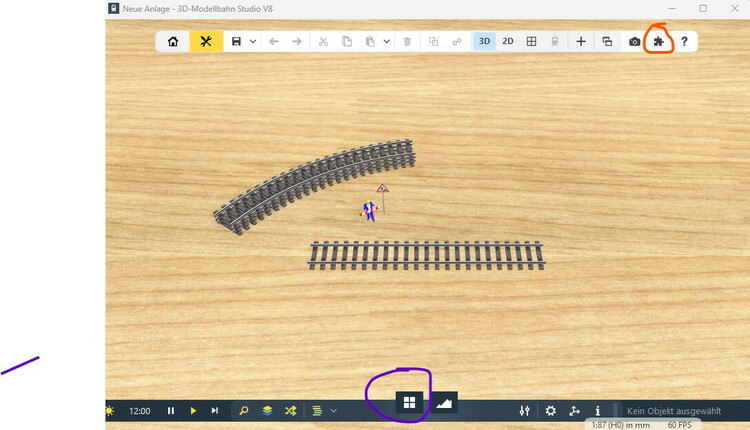This screenshot has width=750, height=430.
Task: Pause the simulation
Action: click(x=171, y=411)
